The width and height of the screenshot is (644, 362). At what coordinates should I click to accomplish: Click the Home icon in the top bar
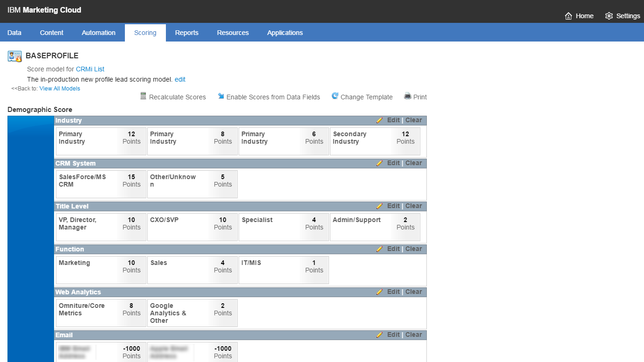click(x=568, y=15)
